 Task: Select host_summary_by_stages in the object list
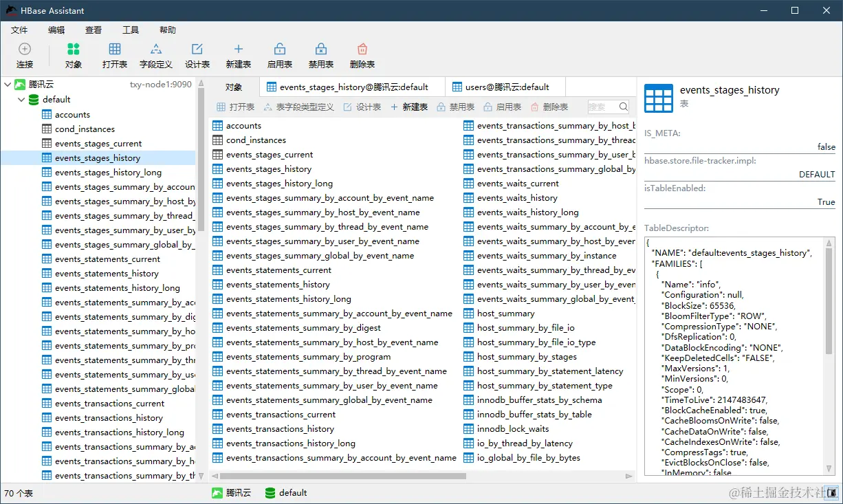pos(527,357)
